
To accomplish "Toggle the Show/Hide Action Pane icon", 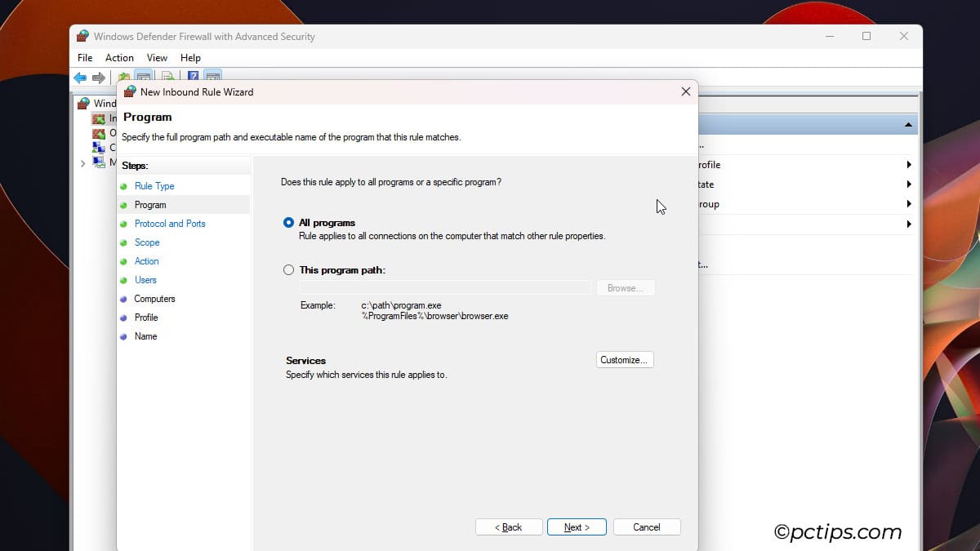I will point(213,75).
